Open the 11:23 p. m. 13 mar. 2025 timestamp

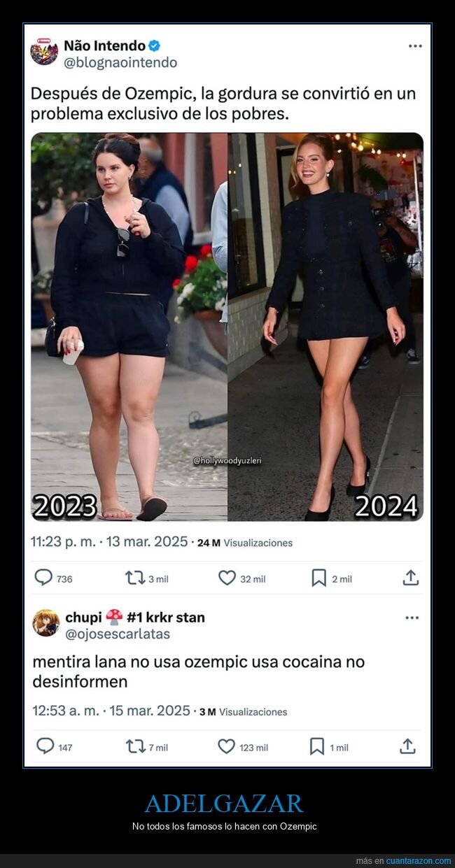(109, 542)
